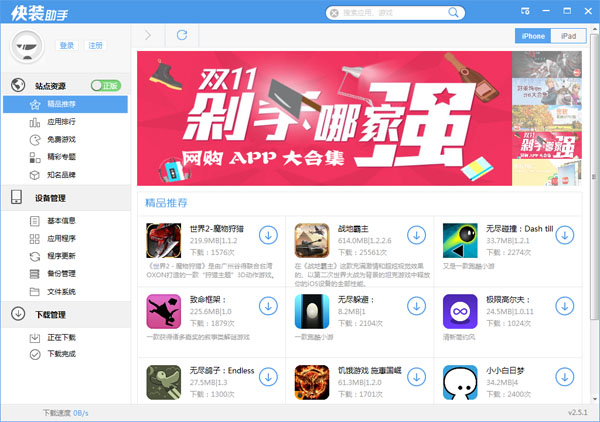This screenshot has height=422, width=600.
Task: Select the yellow bottom banner thumbnail
Action: [547, 172]
